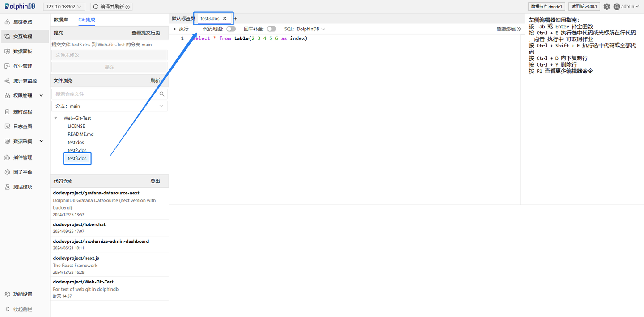Click code line 1 in the editor
This screenshot has height=317, width=644.
tap(250, 38)
